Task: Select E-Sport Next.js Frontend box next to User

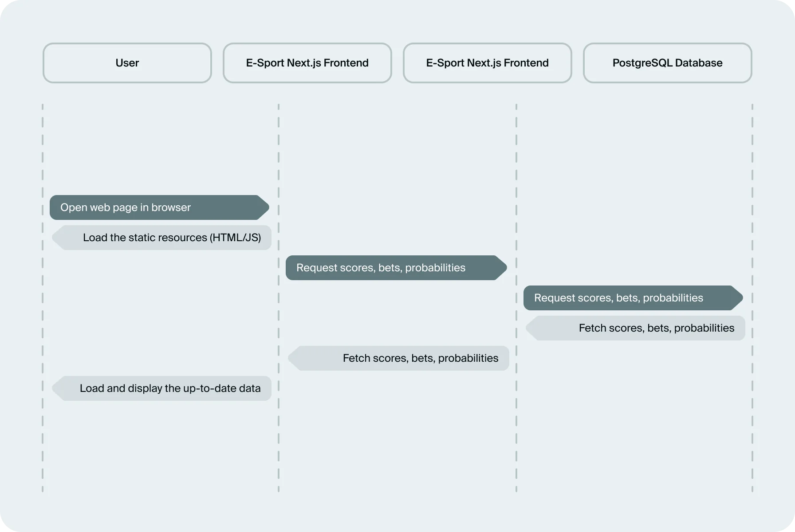Action: [307, 63]
